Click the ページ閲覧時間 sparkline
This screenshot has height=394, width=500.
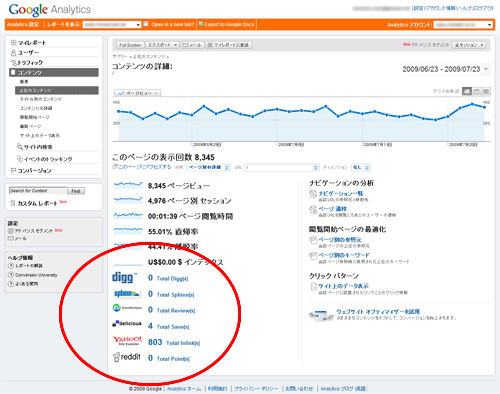[128, 215]
